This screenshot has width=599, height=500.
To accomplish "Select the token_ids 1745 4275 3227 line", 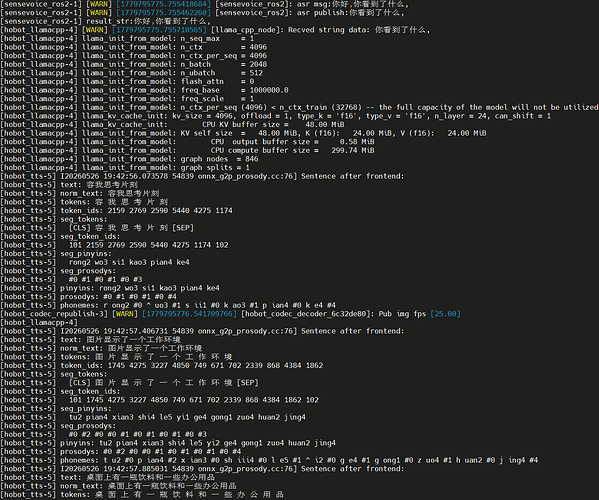I will click(162, 366).
